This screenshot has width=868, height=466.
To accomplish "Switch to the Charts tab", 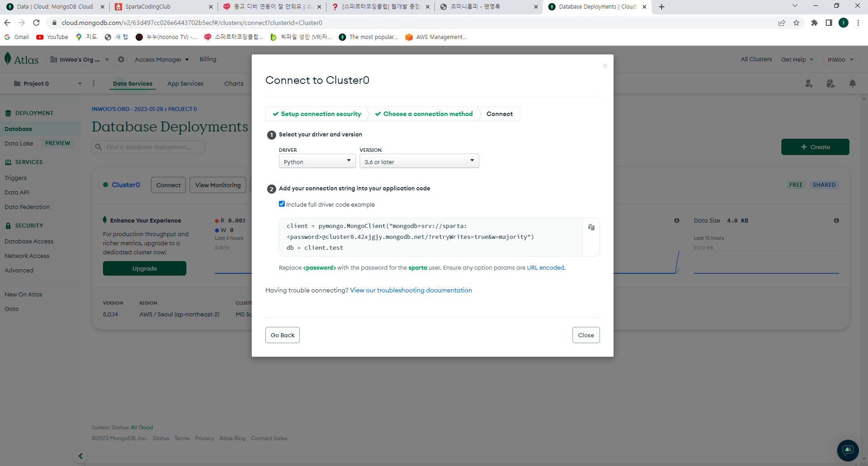I will tap(234, 83).
